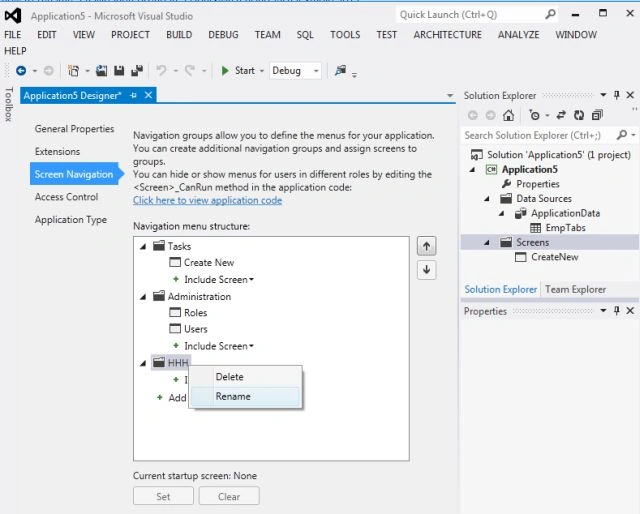Viewport: 640px width, 514px height.
Task: Collapse the Data Sources tree node
Action: (487, 199)
